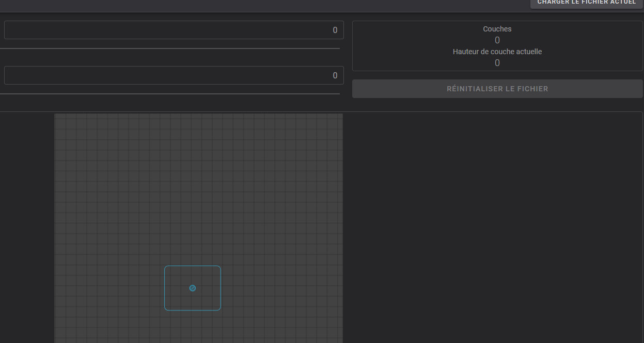Screen dimensions: 644x343
Task: Click Réinitialiser le fichier button
Action: coord(497,89)
